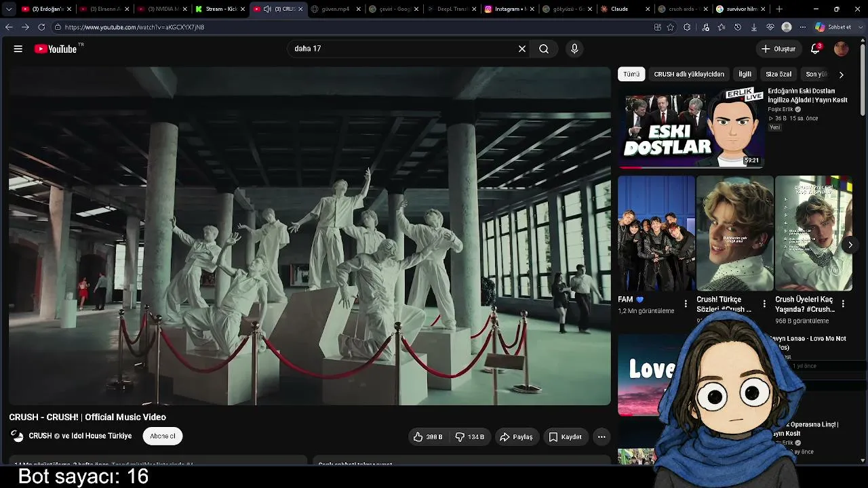Open options for 'Crush! Türkçe Sözleri' short
This screenshot has width=868, height=488.
click(764, 304)
